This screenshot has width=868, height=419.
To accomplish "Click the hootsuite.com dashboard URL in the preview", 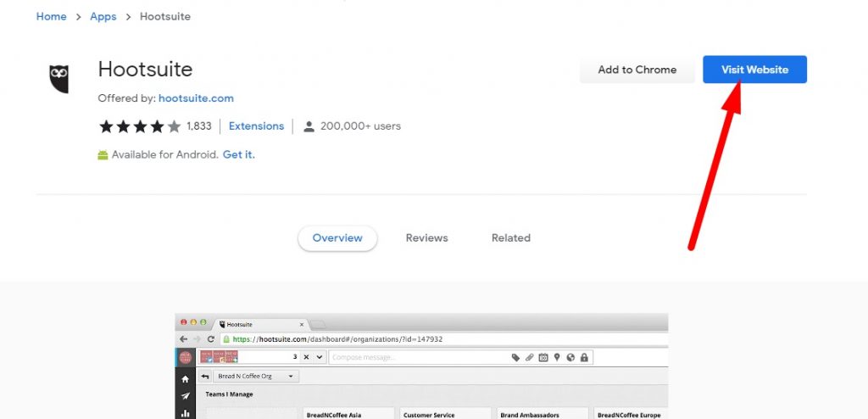I will click(337, 339).
